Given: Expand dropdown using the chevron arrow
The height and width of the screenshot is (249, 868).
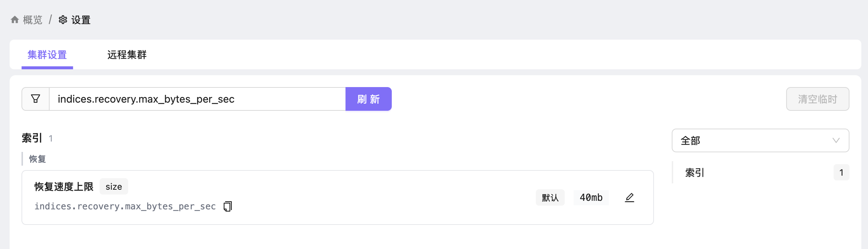Looking at the screenshot, I should pos(836,140).
